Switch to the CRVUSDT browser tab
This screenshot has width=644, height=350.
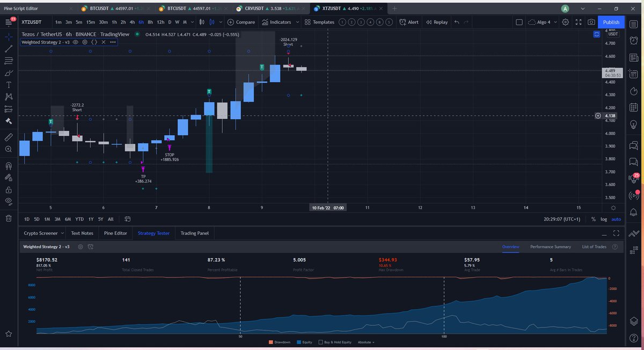coord(272,9)
